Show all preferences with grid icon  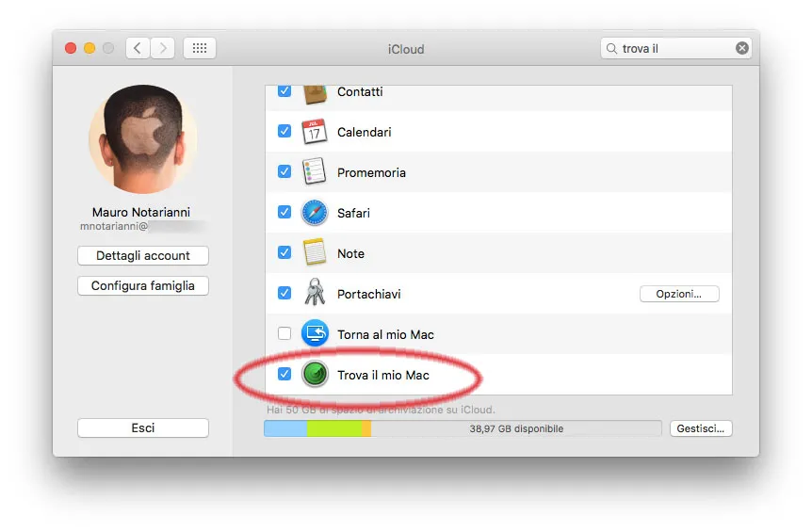pos(200,48)
